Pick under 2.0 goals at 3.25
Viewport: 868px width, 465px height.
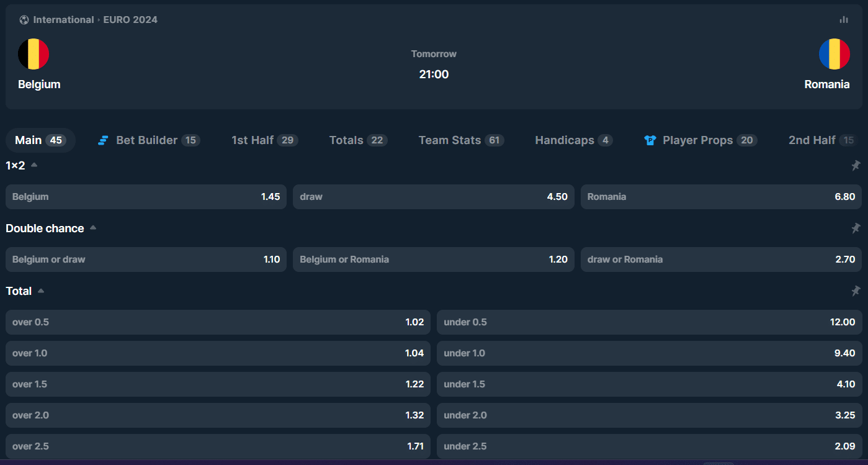(x=649, y=415)
